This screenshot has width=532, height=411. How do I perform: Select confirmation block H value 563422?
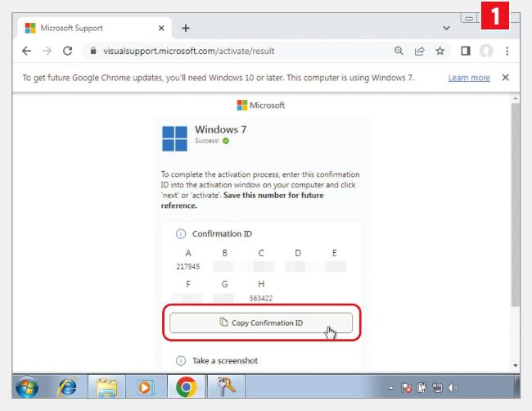(261, 298)
